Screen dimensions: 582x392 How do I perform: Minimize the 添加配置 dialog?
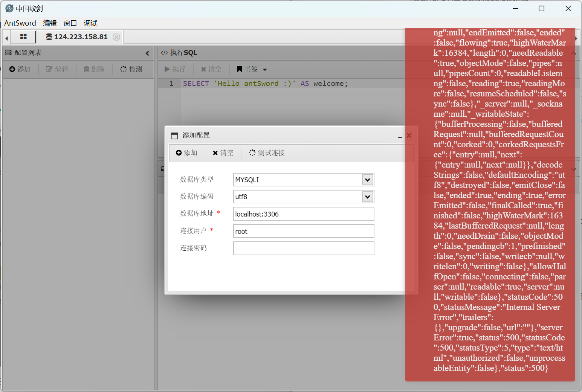(x=400, y=136)
